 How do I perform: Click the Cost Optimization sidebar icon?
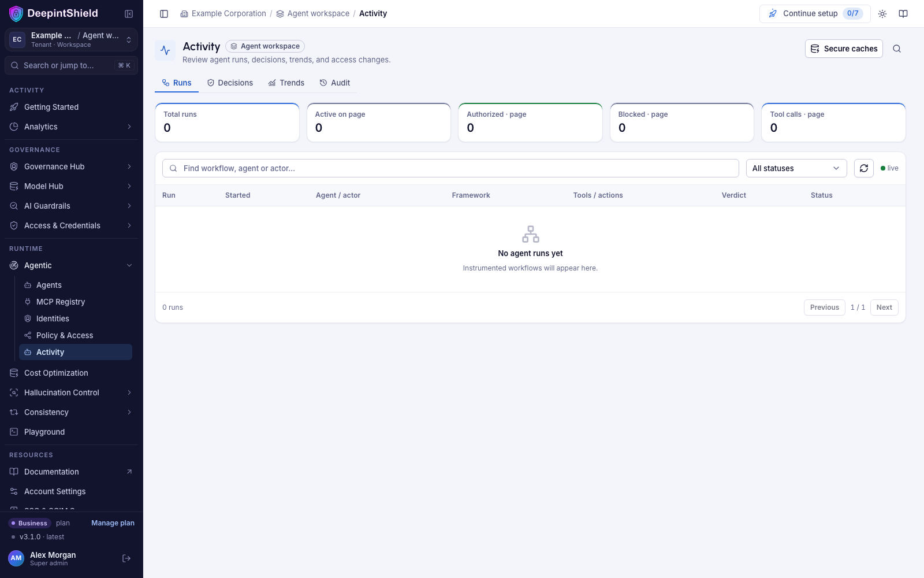click(14, 373)
